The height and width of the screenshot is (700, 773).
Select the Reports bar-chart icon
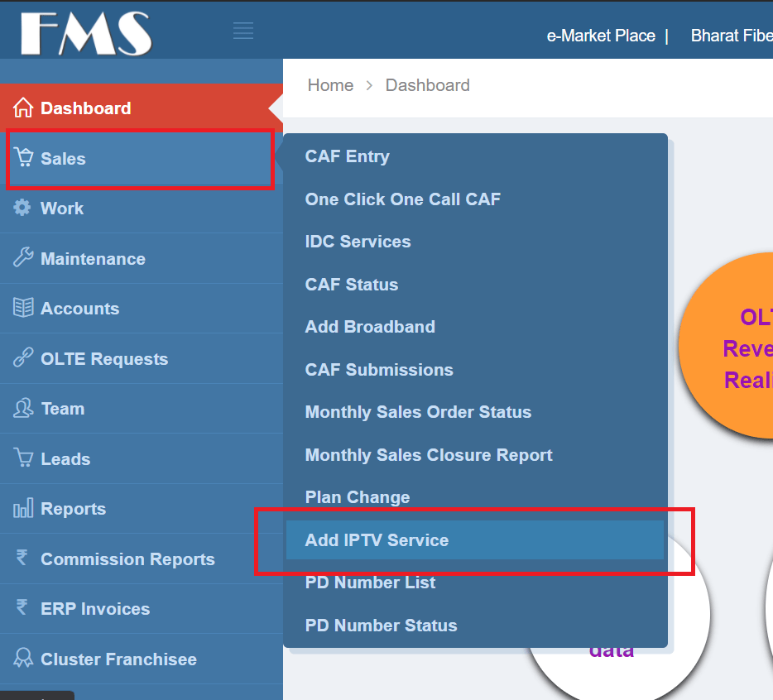(23, 508)
